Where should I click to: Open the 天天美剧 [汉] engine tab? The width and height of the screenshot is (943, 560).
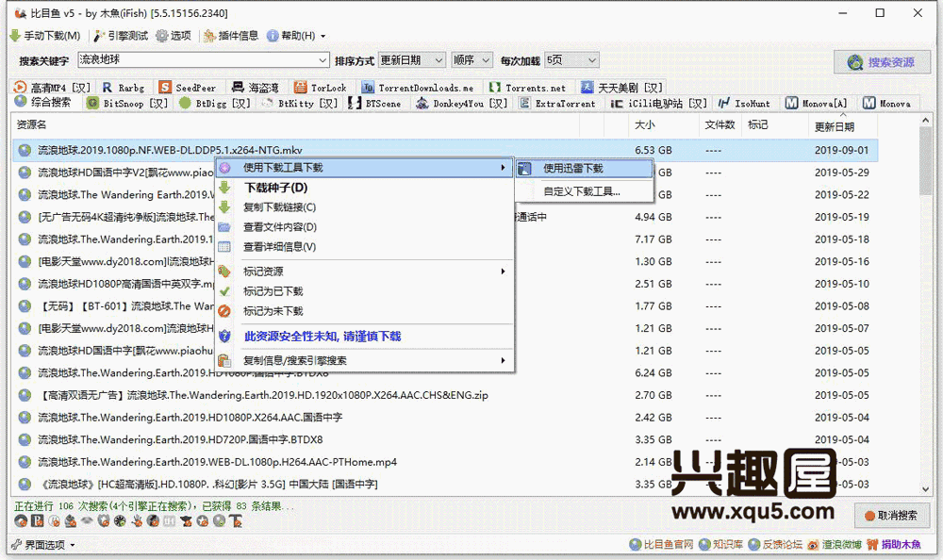[x=621, y=88]
